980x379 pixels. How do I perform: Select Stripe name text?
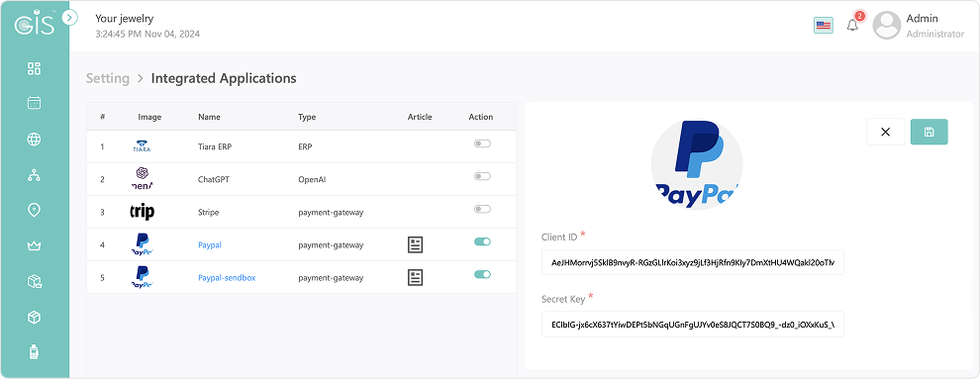point(209,213)
